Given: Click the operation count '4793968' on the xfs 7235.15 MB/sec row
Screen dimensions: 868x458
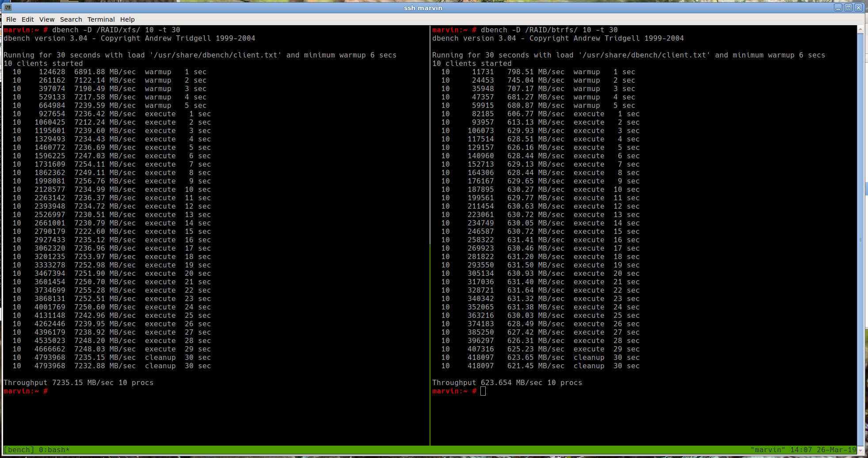Looking at the screenshot, I should click(50, 358).
